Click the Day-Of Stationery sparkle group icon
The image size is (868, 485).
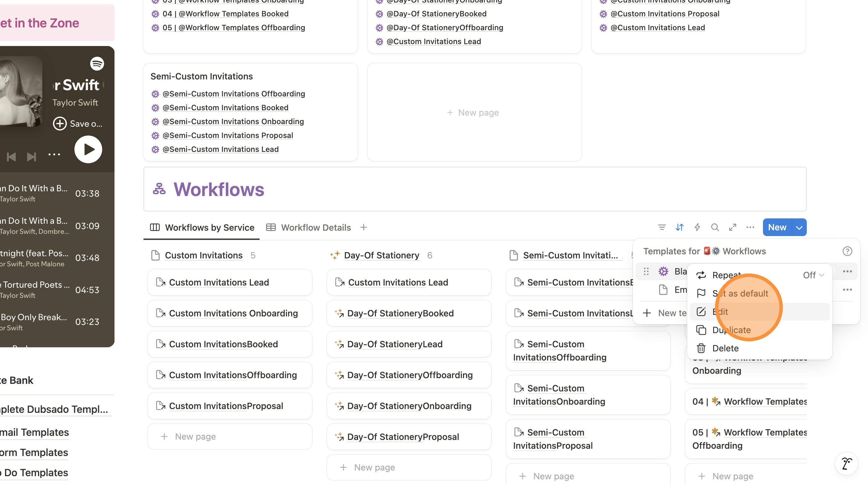pos(335,256)
